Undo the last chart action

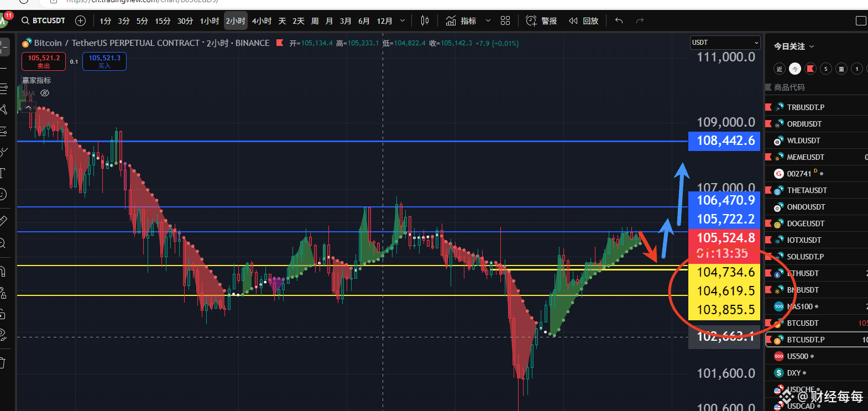pos(619,20)
